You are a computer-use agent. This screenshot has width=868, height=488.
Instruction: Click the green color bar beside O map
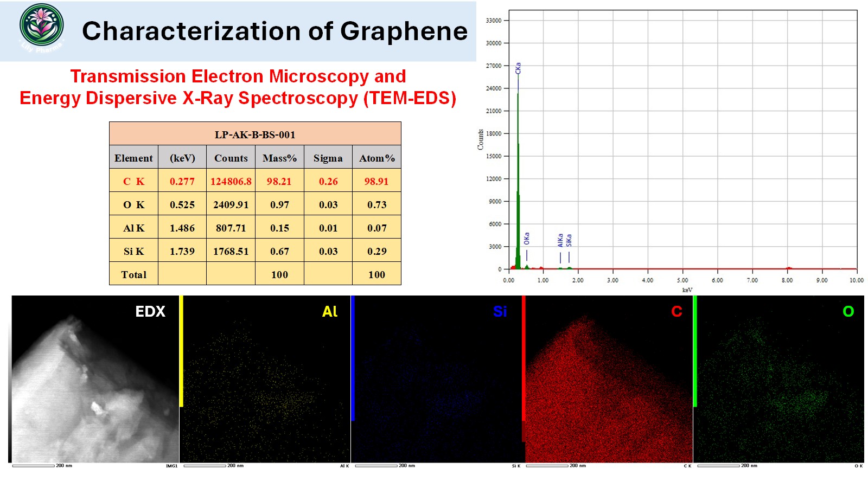click(695, 351)
